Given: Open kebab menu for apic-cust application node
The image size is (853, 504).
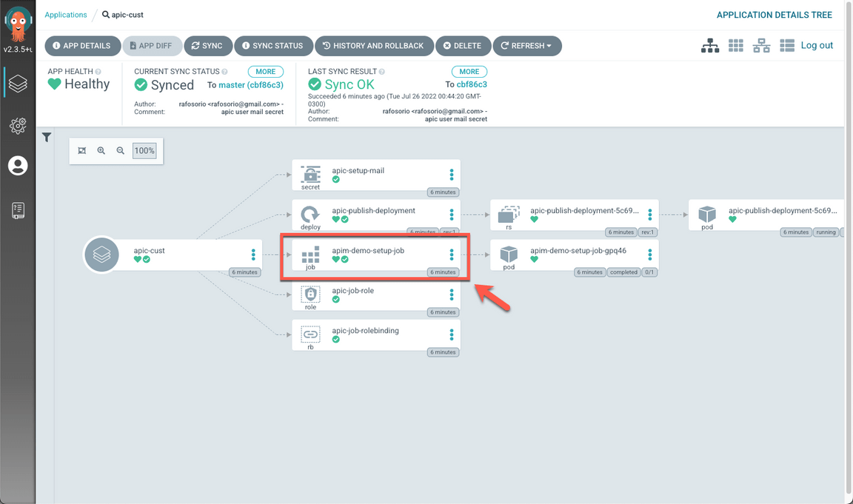Looking at the screenshot, I should (x=253, y=255).
